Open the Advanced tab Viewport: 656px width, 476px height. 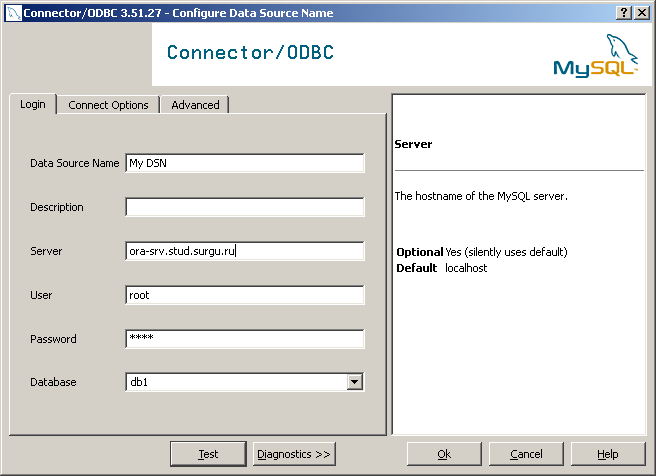[195, 105]
